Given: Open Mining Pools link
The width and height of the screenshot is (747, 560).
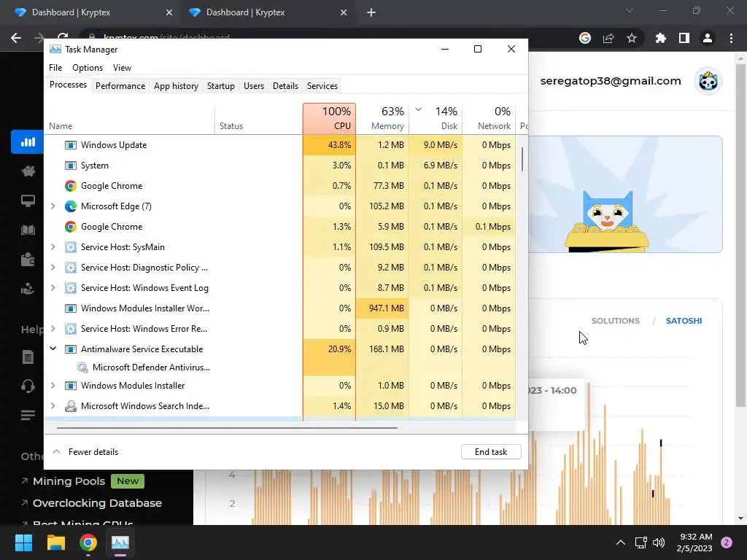Looking at the screenshot, I should pyautogui.click(x=69, y=481).
